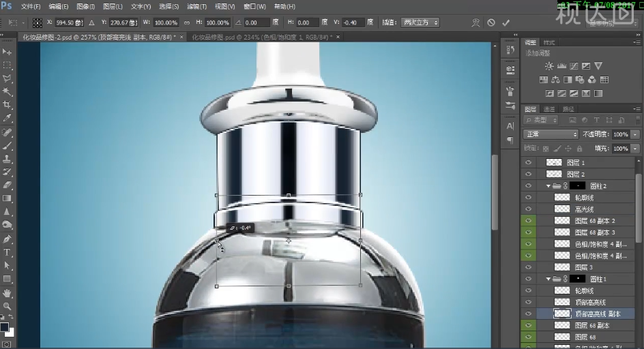This screenshot has height=349, width=644.
Task: Open the fill 填充 dropdown arrow
Action: coord(635,149)
